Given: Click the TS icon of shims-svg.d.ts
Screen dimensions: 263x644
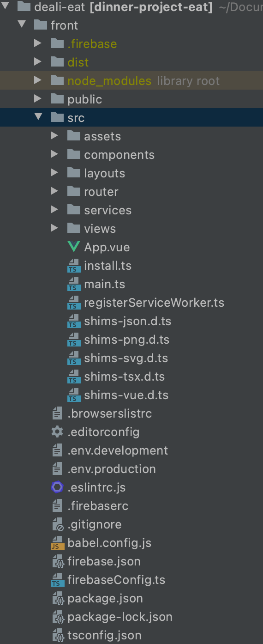Looking at the screenshot, I should 73,358.
